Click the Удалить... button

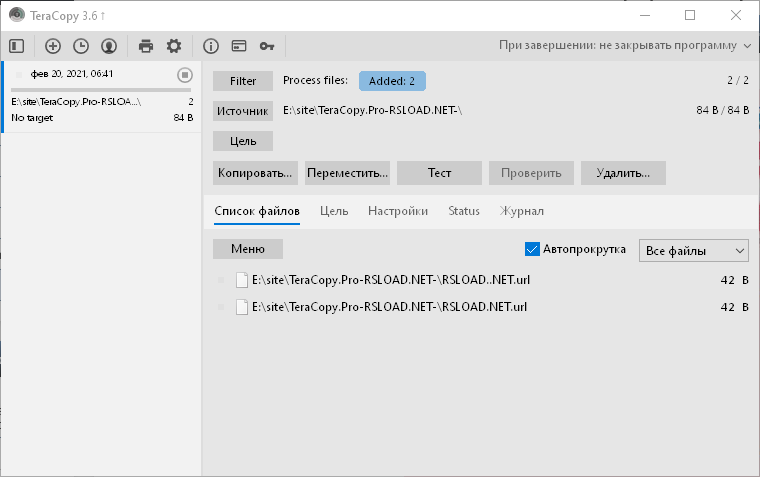click(623, 173)
